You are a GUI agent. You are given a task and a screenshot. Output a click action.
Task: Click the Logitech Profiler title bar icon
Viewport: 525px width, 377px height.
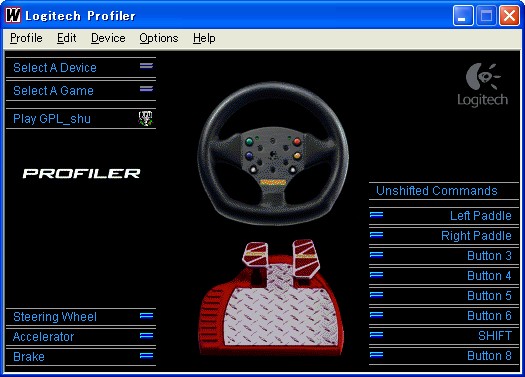pyautogui.click(x=13, y=15)
